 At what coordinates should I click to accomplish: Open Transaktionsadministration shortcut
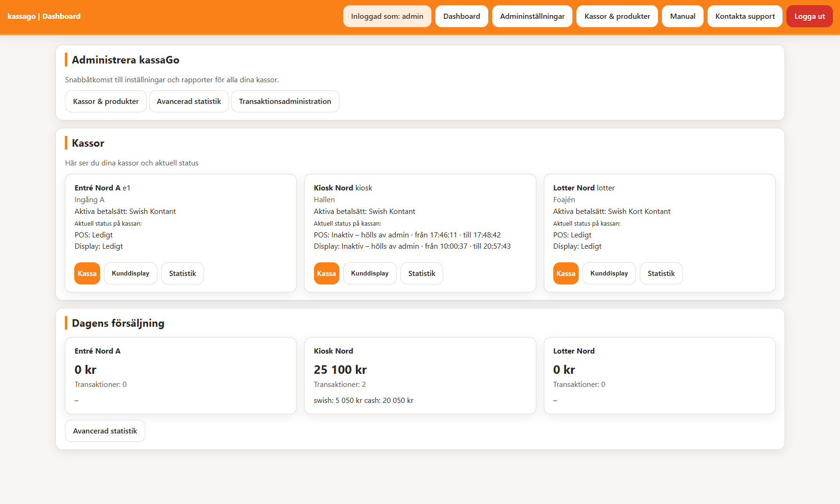point(285,102)
